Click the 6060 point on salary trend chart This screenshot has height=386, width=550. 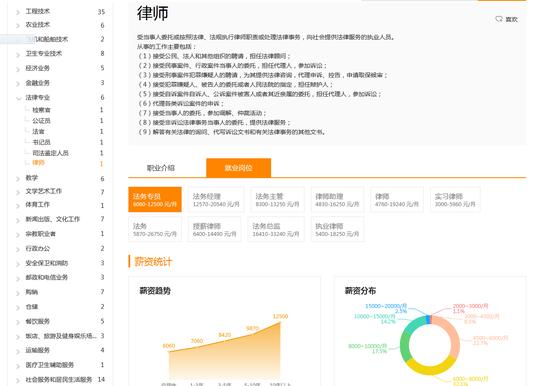point(169,352)
